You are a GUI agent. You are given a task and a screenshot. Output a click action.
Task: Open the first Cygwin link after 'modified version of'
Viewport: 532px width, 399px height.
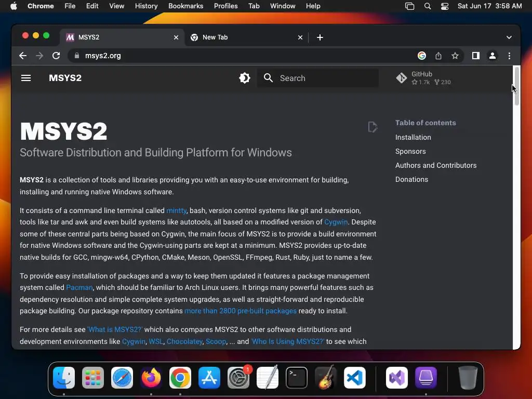[x=336, y=222]
